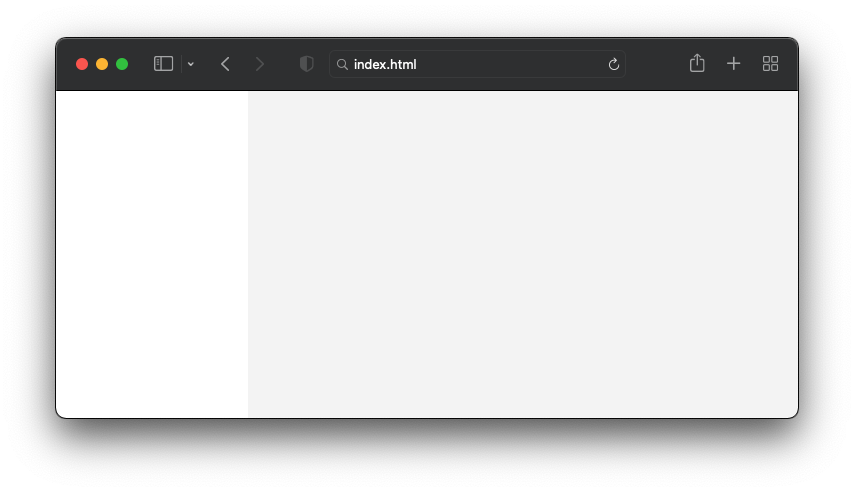Minimize the window with yellow button
The height and width of the screenshot is (492, 854).
tap(102, 64)
